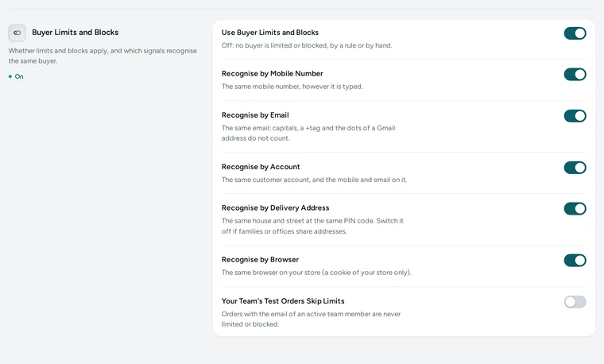The height and width of the screenshot is (364, 604).
Task: Click the green On status dot
Action: tap(10, 76)
